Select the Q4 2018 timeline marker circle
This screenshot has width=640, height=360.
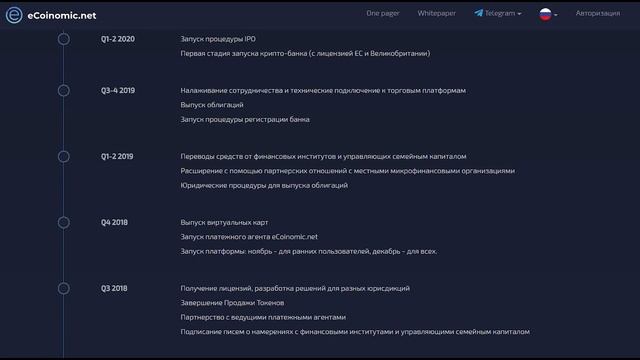pyautogui.click(x=63, y=222)
